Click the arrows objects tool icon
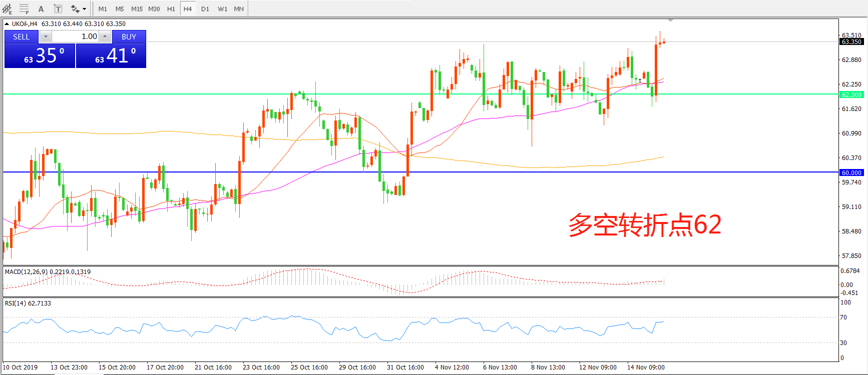This screenshot has height=375, width=868. point(75,9)
